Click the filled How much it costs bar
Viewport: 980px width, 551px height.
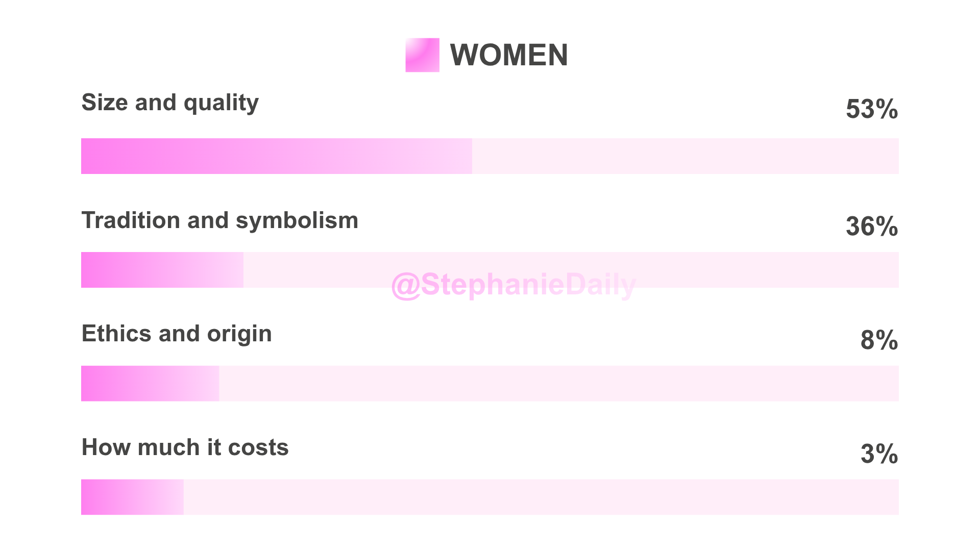132,497
